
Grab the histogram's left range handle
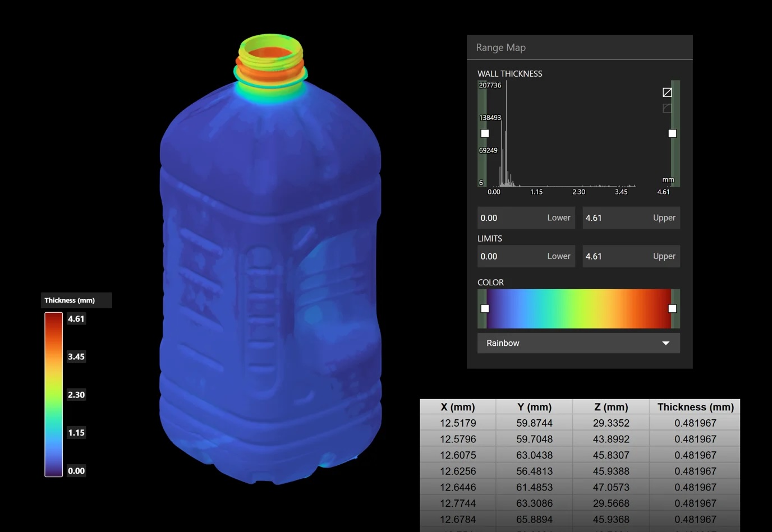(x=485, y=133)
